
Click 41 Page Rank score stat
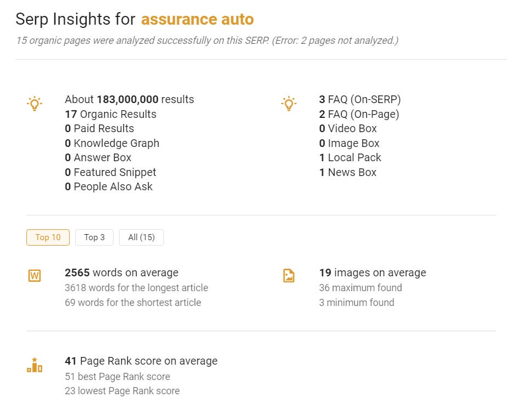click(141, 361)
